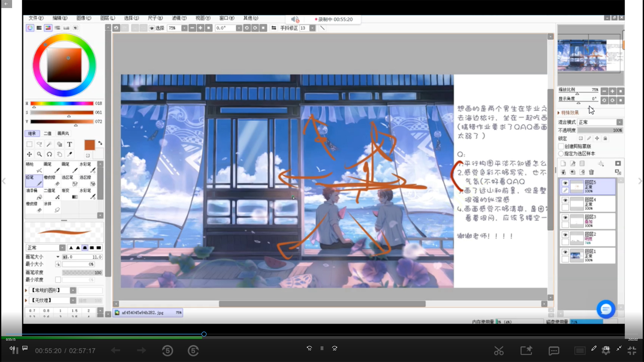
Task: Choose the 喷枪 airbrush tool
Action: coord(34,167)
